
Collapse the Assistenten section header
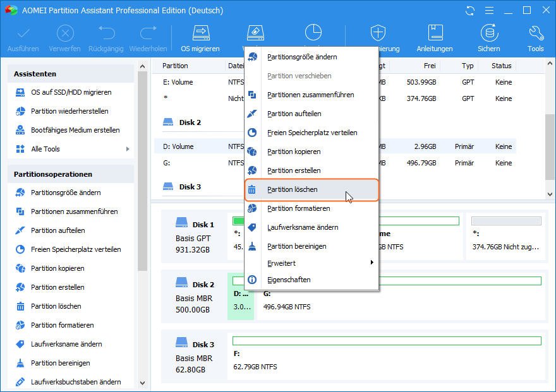71,74
